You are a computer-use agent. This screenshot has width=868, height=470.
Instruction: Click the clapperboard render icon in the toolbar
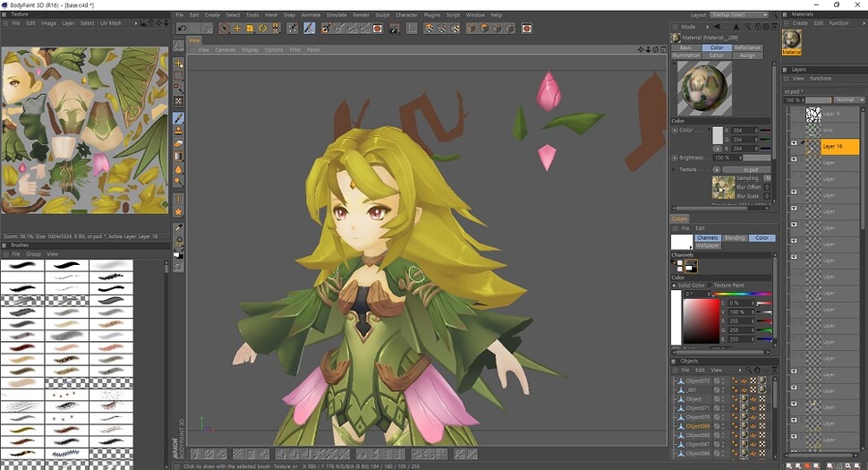394,29
